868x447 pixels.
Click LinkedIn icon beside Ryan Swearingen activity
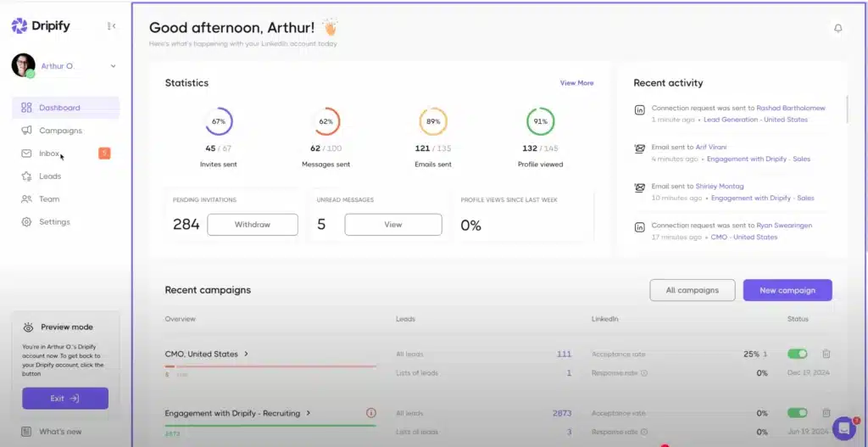pos(639,227)
